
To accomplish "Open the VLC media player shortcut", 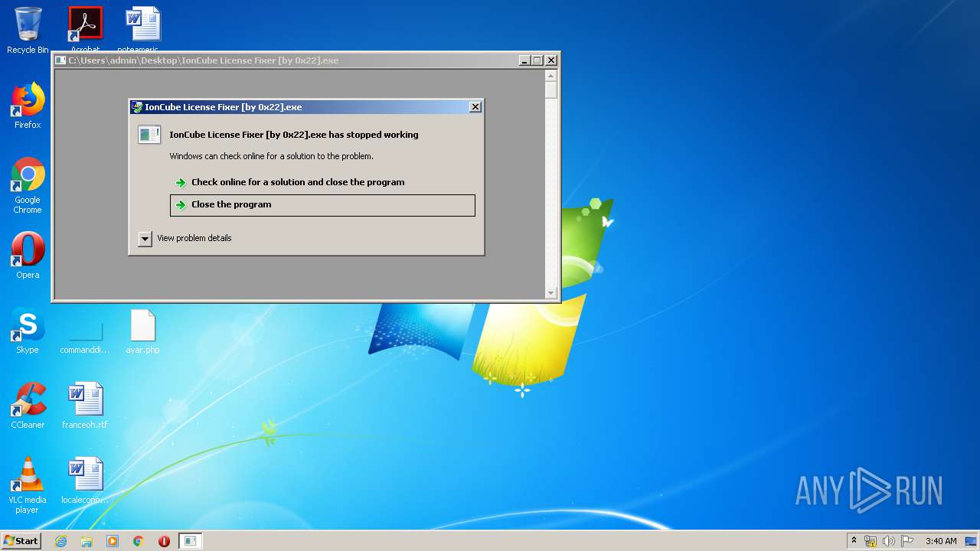I will [x=28, y=485].
